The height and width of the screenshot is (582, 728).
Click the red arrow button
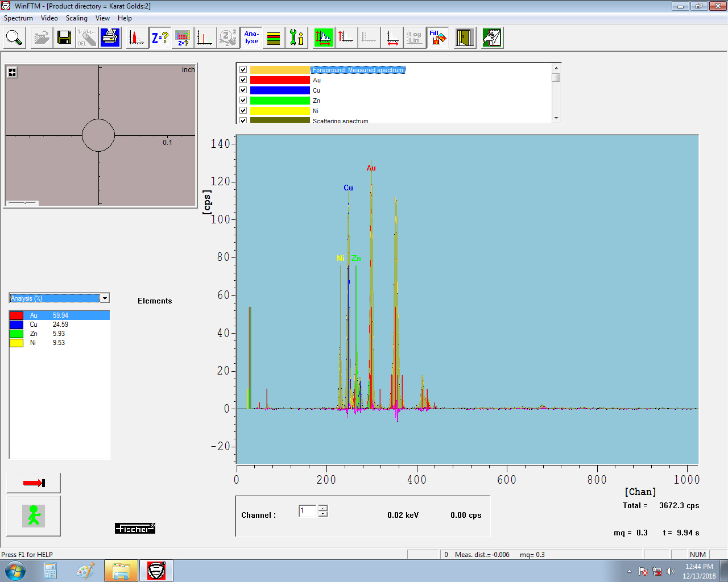click(x=34, y=483)
